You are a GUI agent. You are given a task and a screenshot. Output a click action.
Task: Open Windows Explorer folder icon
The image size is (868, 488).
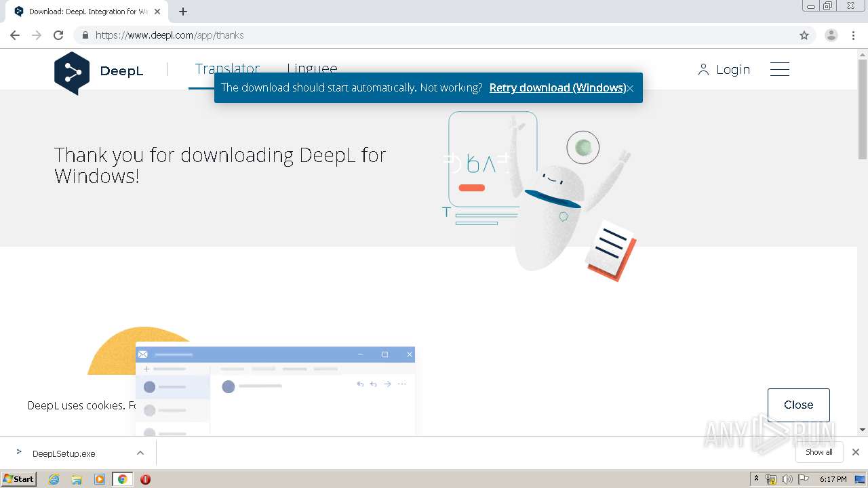(77, 479)
